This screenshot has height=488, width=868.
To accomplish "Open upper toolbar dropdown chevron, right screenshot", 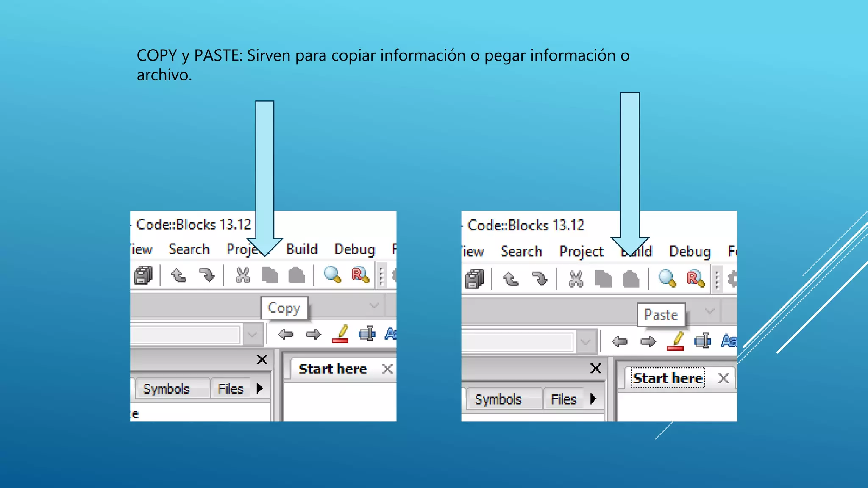I will point(710,311).
